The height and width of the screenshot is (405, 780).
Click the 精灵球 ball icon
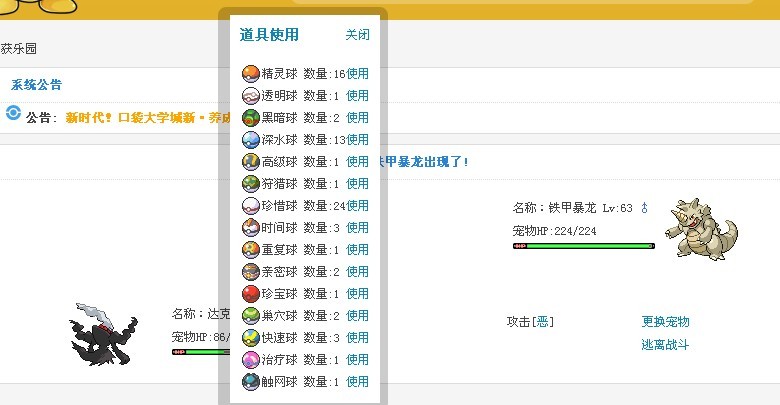coord(251,74)
